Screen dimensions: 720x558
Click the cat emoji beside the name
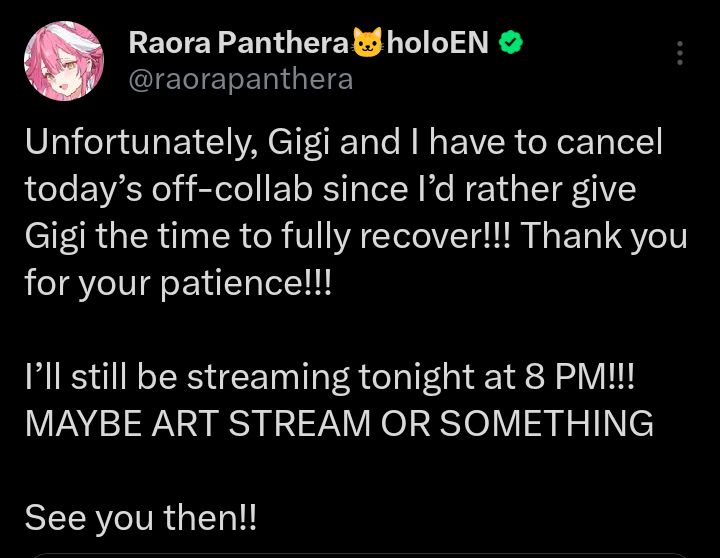tap(368, 43)
